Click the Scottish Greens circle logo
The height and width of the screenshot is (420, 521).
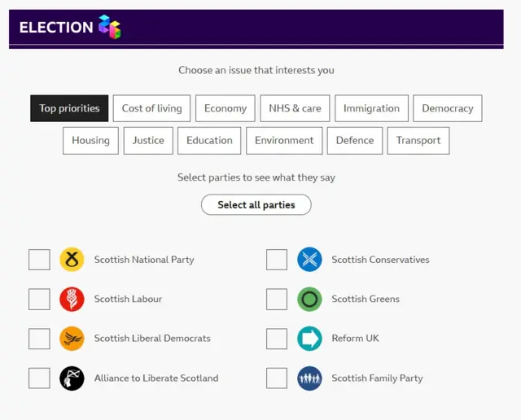309,299
